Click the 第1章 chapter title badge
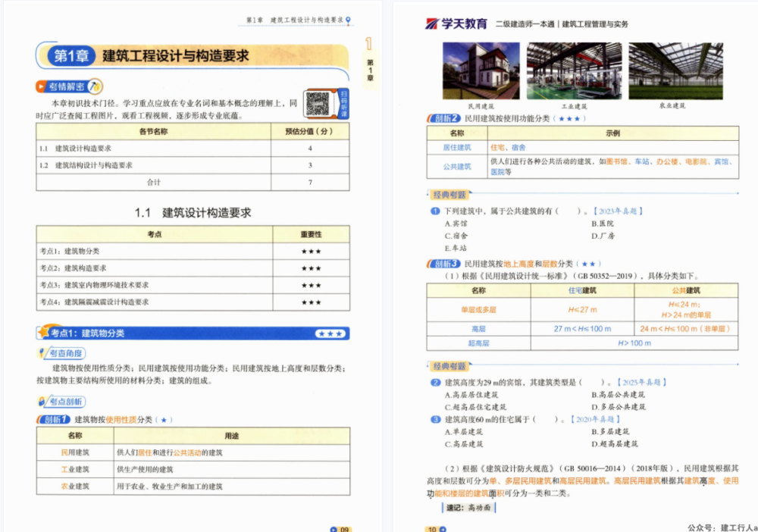 point(70,56)
